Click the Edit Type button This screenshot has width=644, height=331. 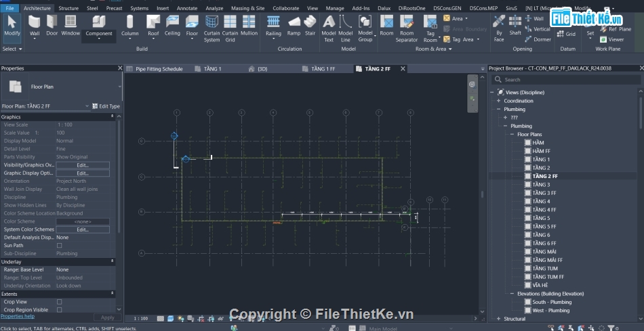[x=106, y=106]
